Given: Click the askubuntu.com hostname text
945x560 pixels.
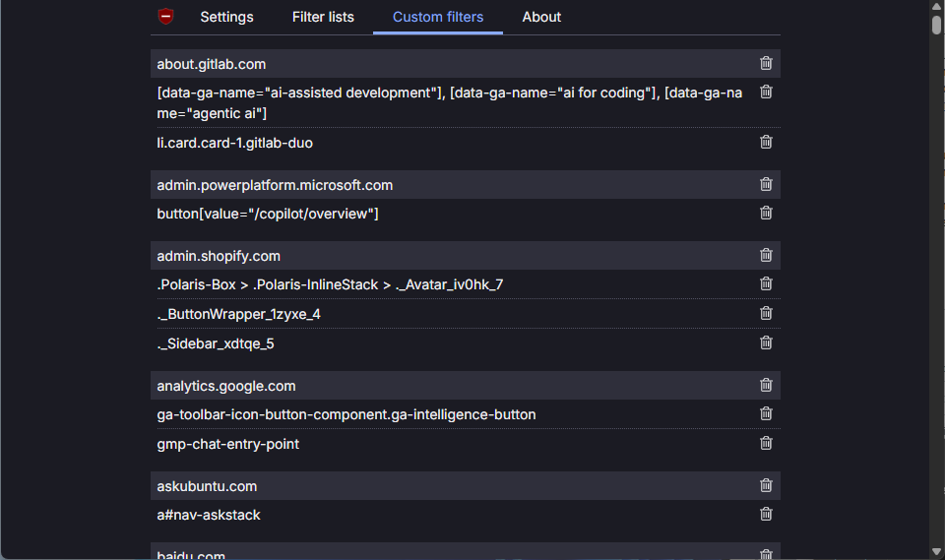Looking at the screenshot, I should point(208,486).
